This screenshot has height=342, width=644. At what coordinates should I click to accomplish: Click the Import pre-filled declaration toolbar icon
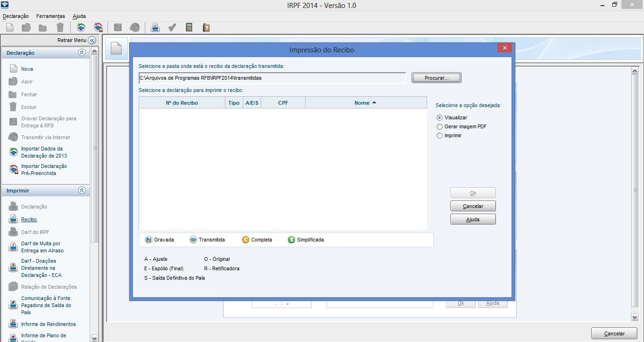point(98,28)
